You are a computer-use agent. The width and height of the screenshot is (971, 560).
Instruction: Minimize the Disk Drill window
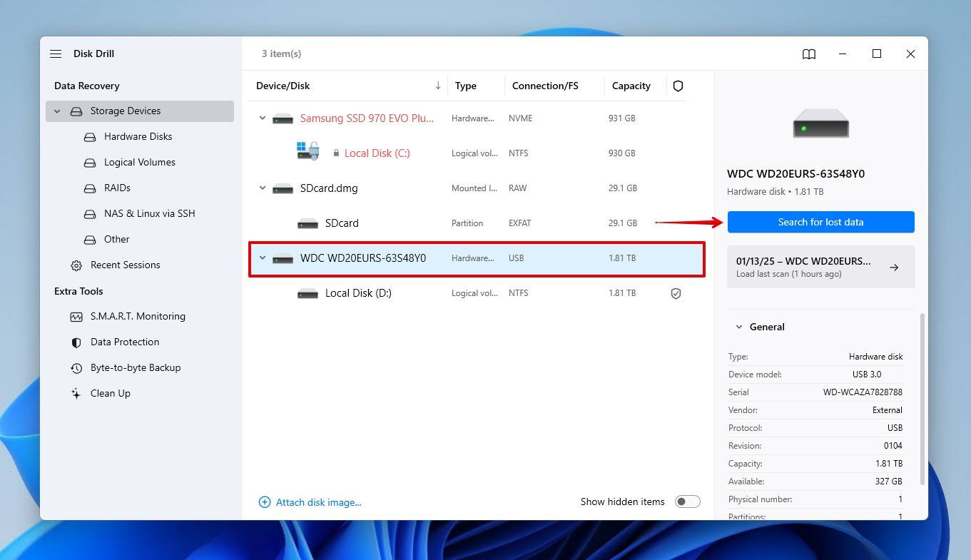click(x=843, y=54)
